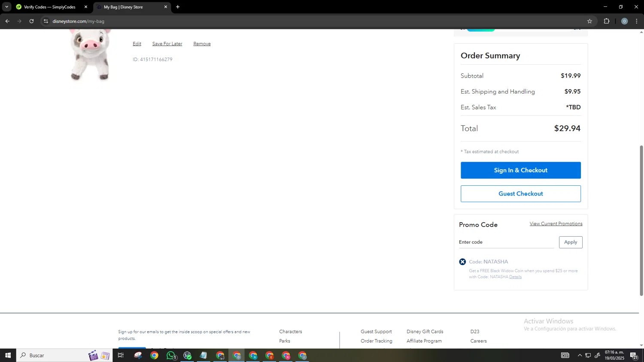The width and height of the screenshot is (644, 362).
Task: Click the browser Back arrow
Action: click(7, 21)
